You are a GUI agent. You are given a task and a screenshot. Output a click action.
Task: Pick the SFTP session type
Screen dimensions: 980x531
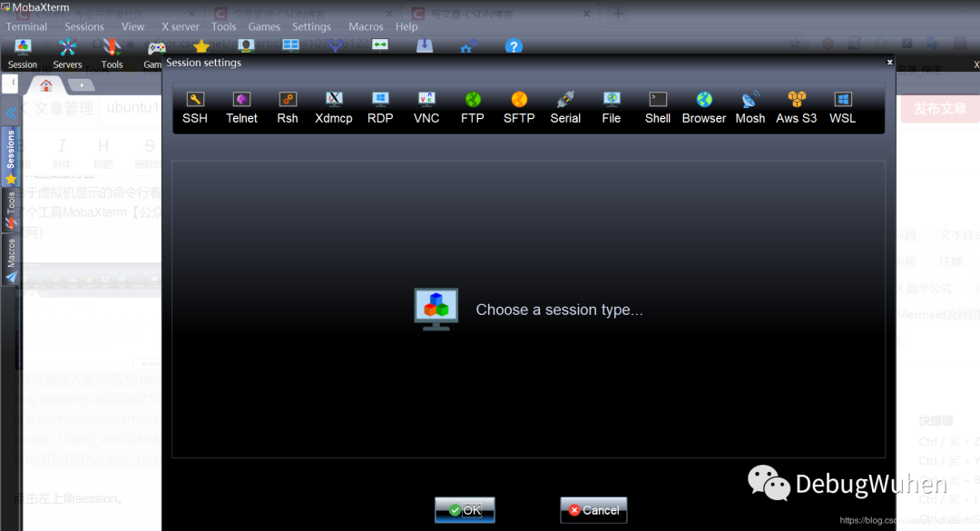[519, 108]
